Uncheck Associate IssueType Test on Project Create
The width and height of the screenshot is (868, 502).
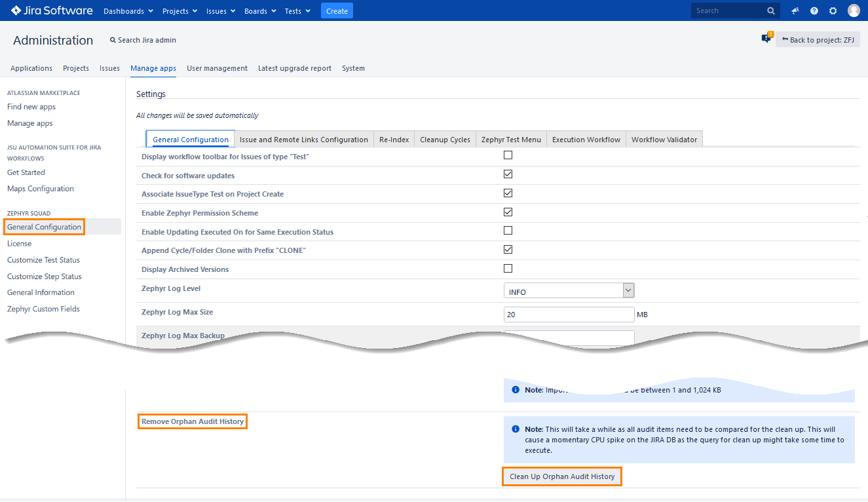tap(508, 193)
